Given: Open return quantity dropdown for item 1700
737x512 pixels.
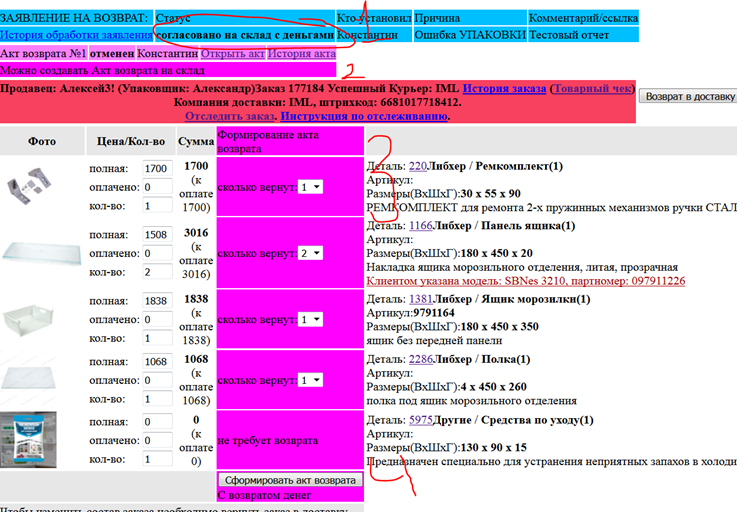Looking at the screenshot, I should [310, 187].
